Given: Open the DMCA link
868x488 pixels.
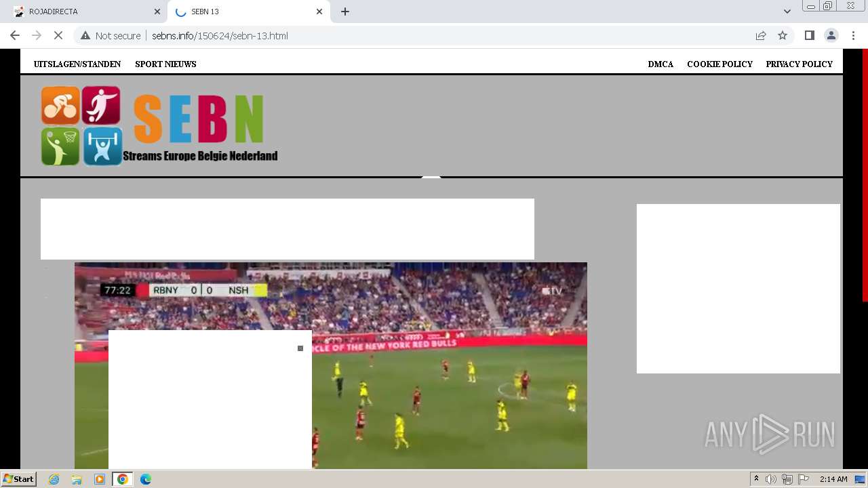Looking at the screenshot, I should point(660,64).
